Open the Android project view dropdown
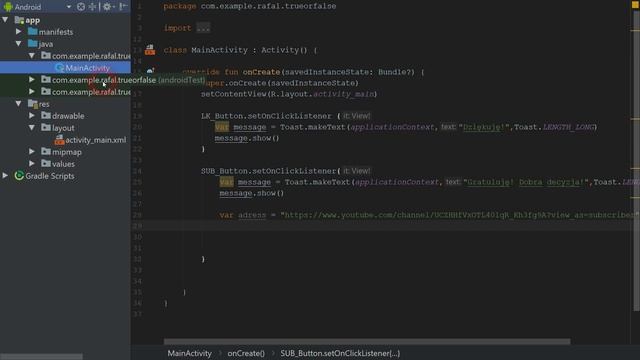 (69, 7)
